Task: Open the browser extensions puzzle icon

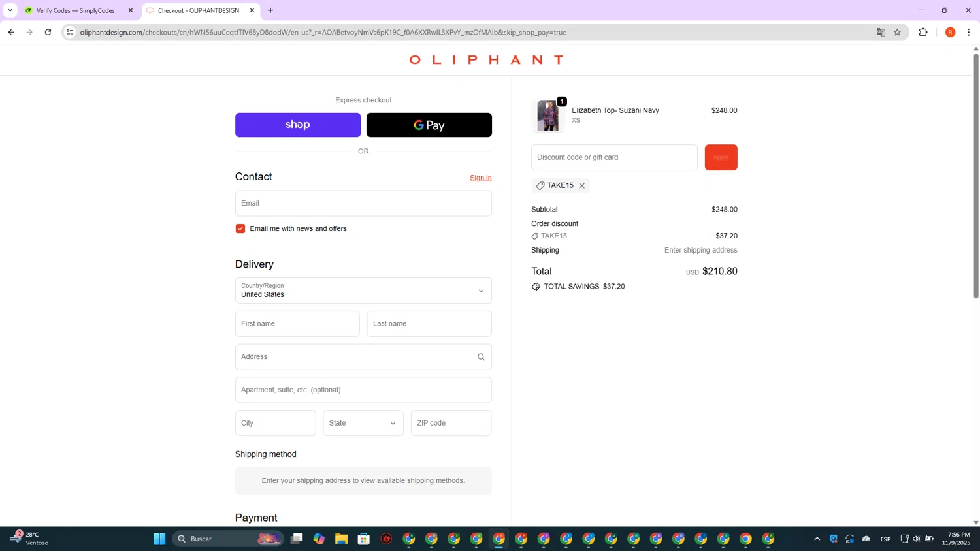Action: (x=923, y=32)
